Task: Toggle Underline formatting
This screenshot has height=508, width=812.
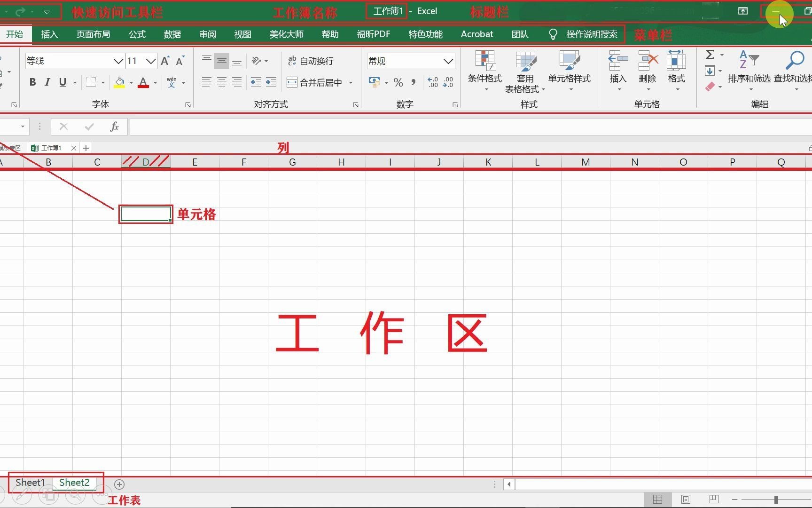Action: 62,82
